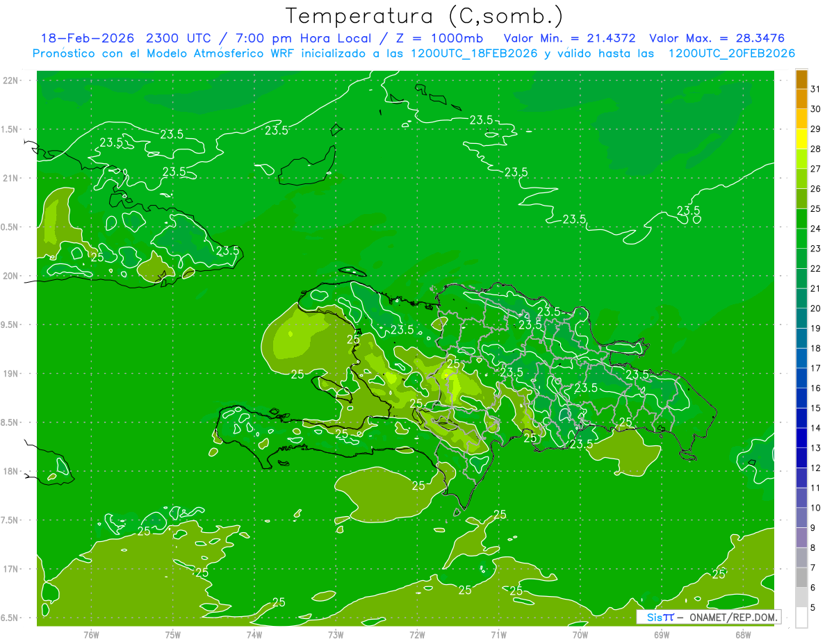Image resolution: width=834 pixels, height=644 pixels.
Task: Click the 'ONAMET/REP.DOM.' credit label
Action: (733, 617)
